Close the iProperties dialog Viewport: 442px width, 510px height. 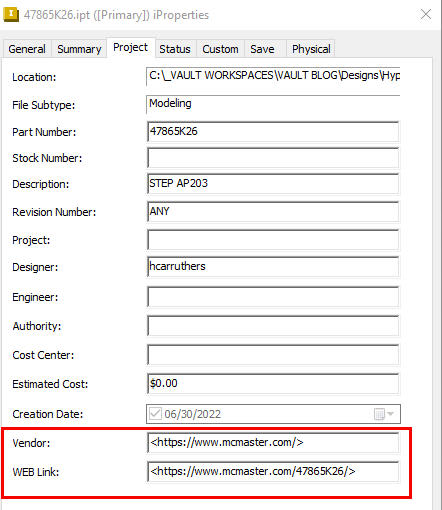click(x=426, y=14)
